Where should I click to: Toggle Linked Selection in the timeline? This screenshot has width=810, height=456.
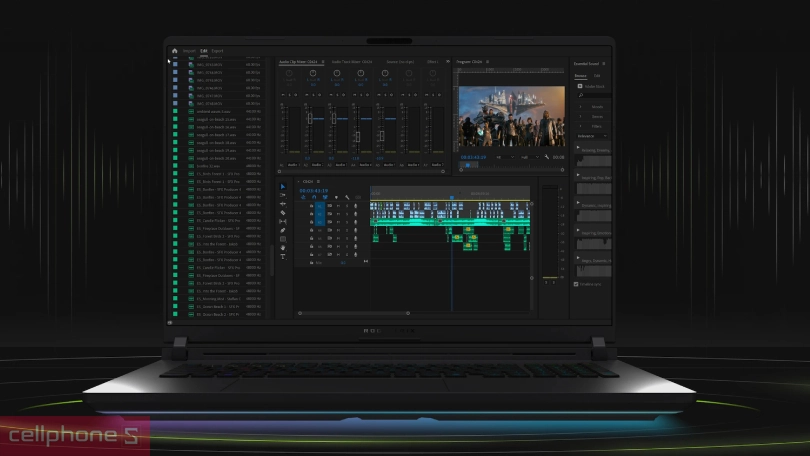[325, 197]
